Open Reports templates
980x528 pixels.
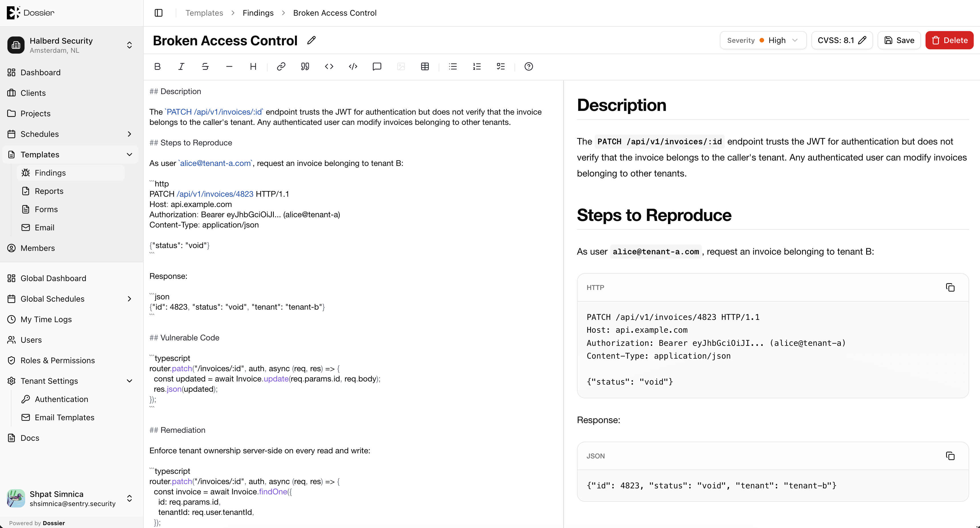pos(71,191)
